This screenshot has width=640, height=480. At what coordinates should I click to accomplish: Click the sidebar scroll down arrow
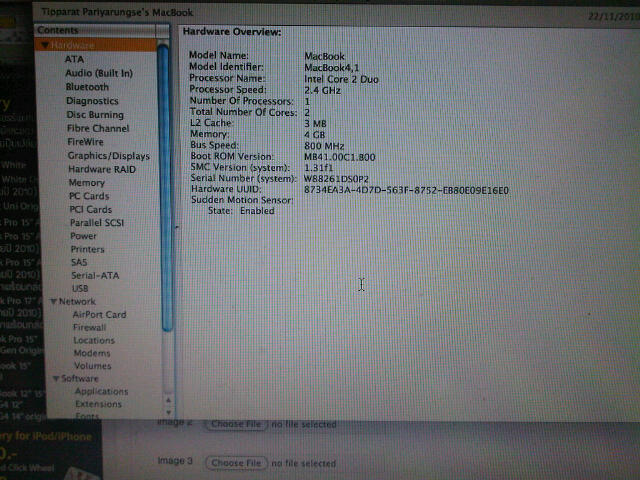pos(168,413)
